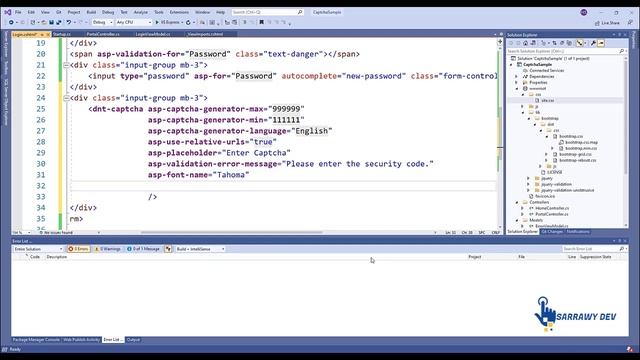Image resolution: width=640 pixels, height=360 pixels.
Task: Click the Search Solution Explorer input field
Action: pos(566,51)
